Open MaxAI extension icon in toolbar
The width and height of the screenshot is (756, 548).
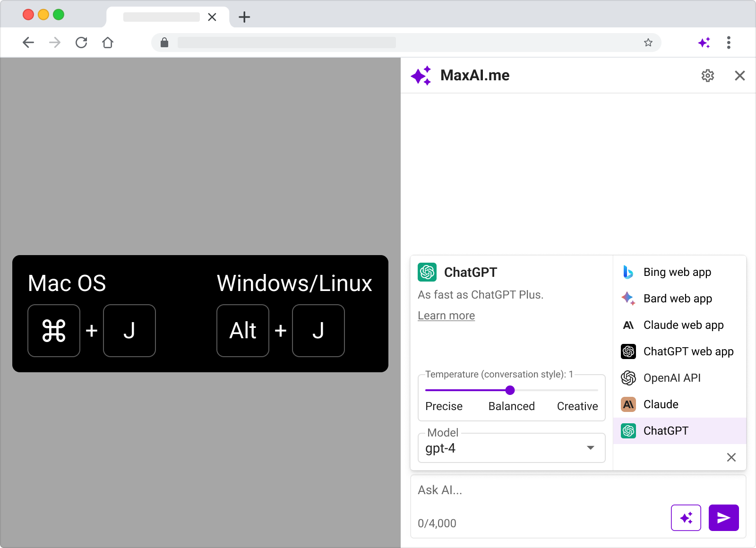click(704, 43)
